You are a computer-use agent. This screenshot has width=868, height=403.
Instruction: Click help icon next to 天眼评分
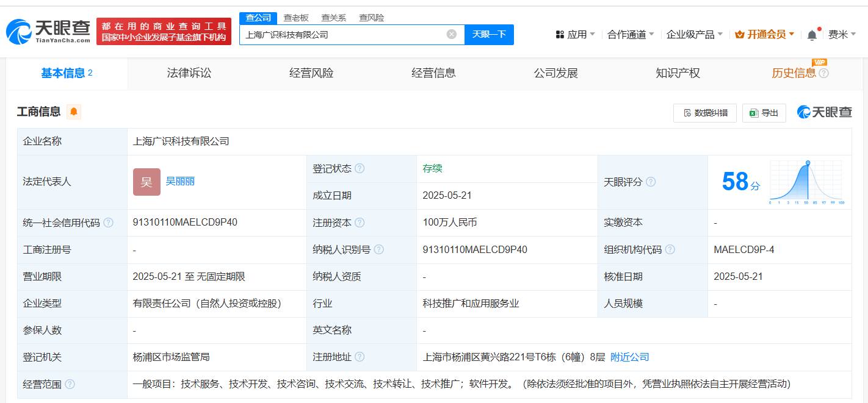coord(651,182)
